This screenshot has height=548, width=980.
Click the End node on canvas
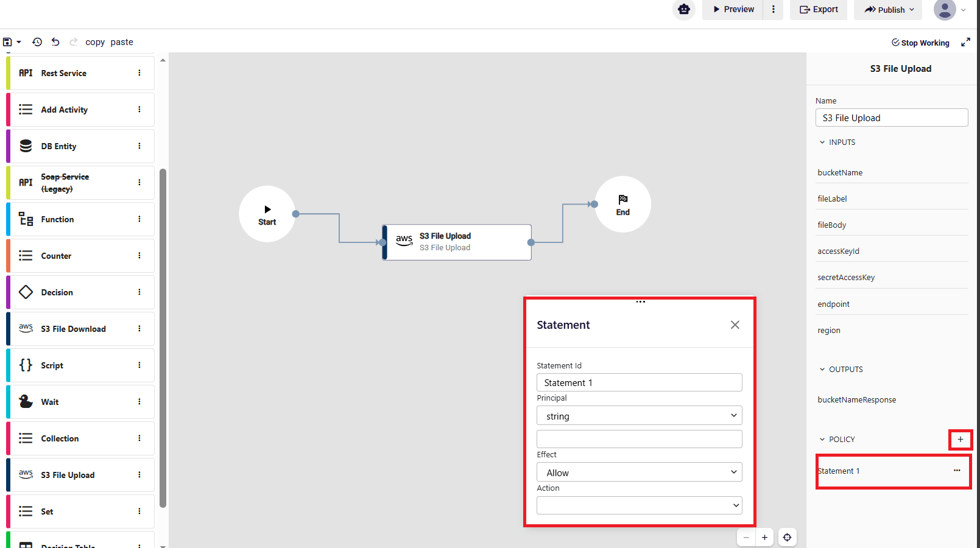622,205
